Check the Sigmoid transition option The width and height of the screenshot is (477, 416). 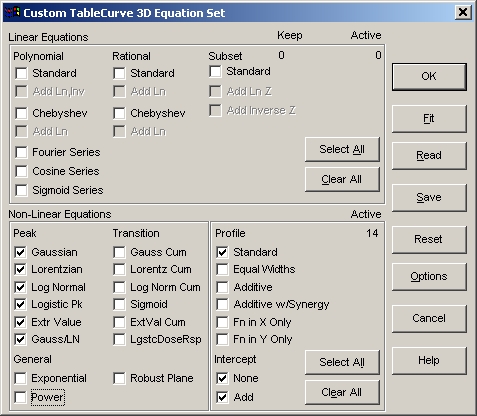(x=119, y=304)
